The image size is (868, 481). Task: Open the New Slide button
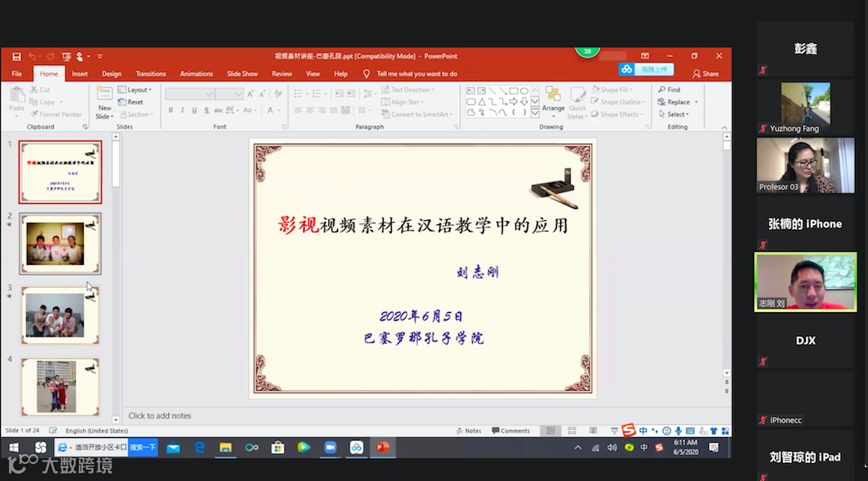coord(104,103)
